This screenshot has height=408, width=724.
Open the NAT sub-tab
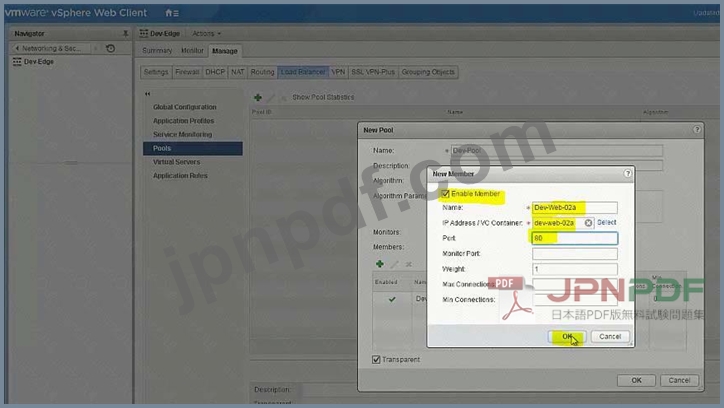click(238, 72)
